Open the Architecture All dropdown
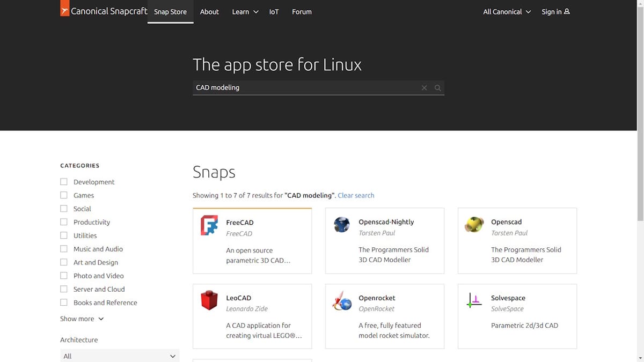This screenshot has width=644, height=362. click(x=120, y=356)
